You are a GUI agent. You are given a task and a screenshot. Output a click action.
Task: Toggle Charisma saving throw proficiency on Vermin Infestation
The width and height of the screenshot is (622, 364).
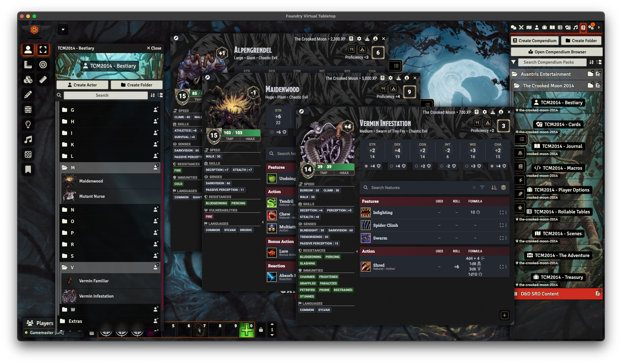492,166
